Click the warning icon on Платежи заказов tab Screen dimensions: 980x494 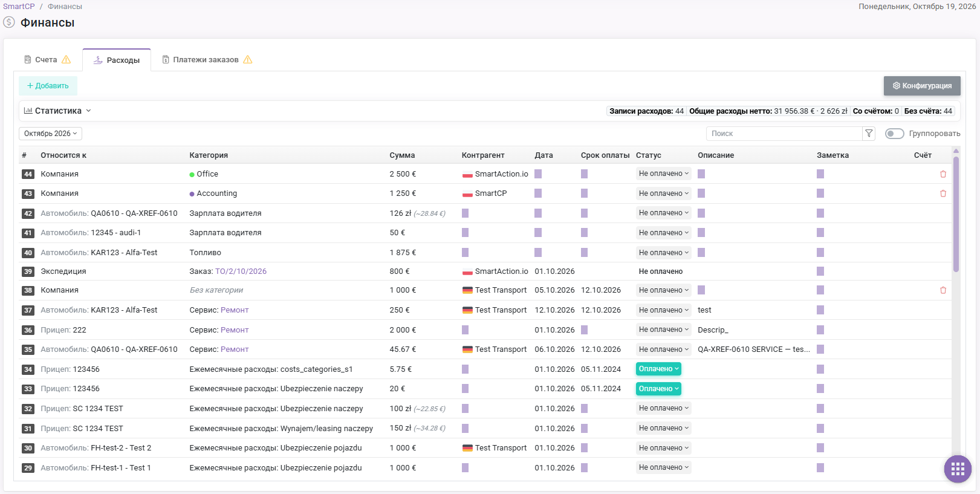coord(248,60)
